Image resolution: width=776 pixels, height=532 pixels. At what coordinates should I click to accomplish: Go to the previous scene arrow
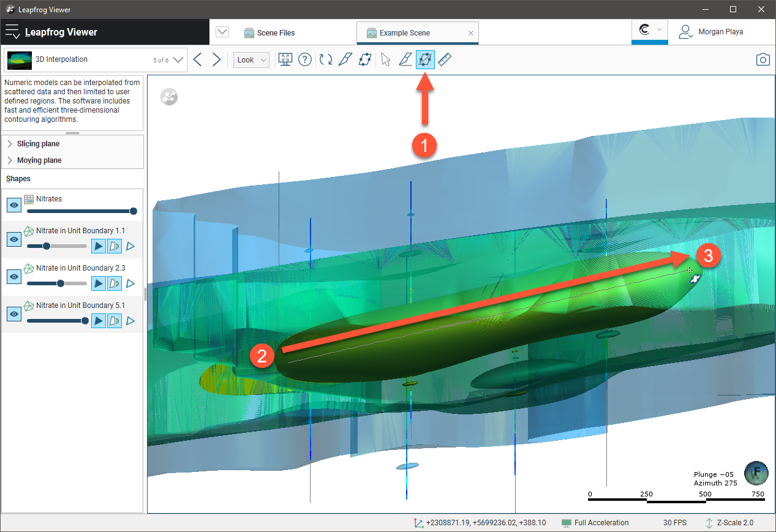(x=197, y=59)
